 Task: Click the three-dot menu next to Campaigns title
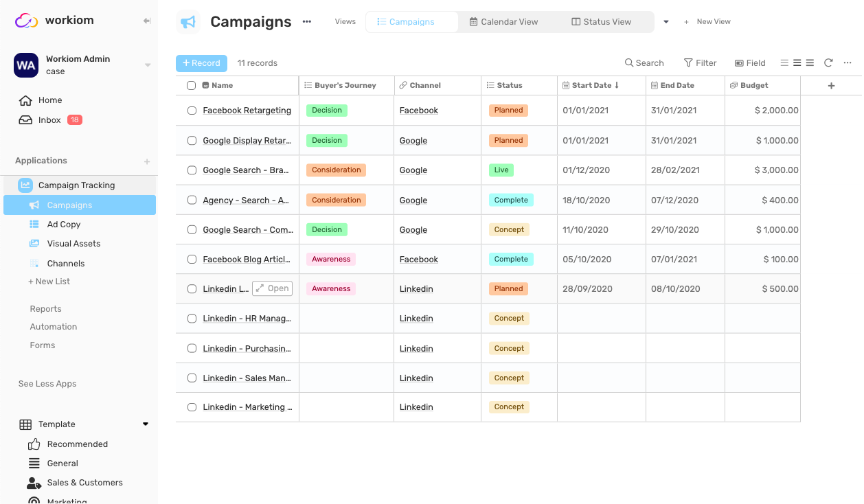(x=306, y=21)
